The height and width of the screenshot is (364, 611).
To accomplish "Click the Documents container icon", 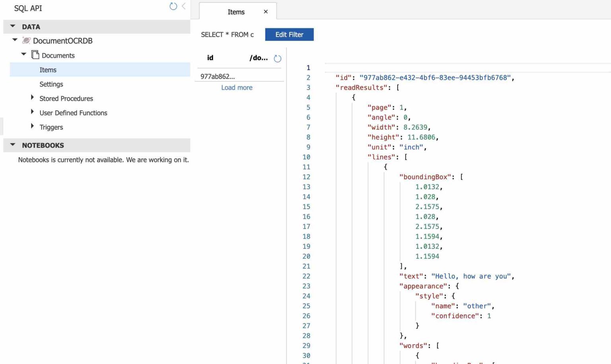I will (35, 55).
